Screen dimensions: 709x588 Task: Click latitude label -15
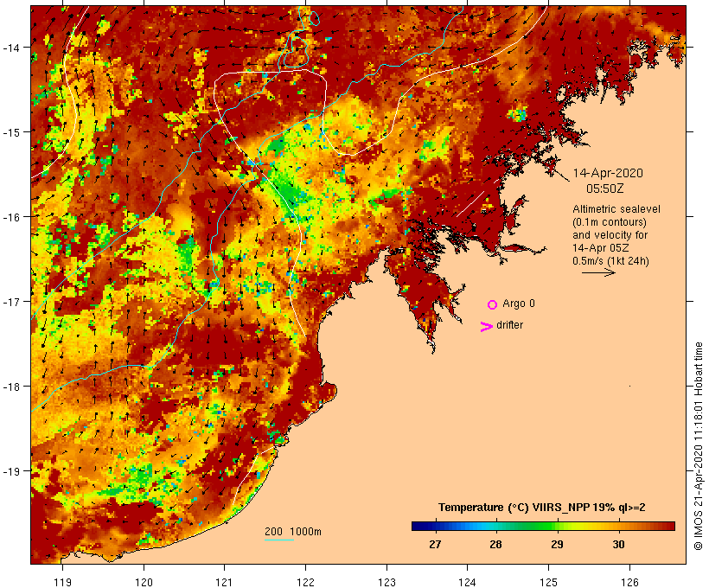coord(11,132)
